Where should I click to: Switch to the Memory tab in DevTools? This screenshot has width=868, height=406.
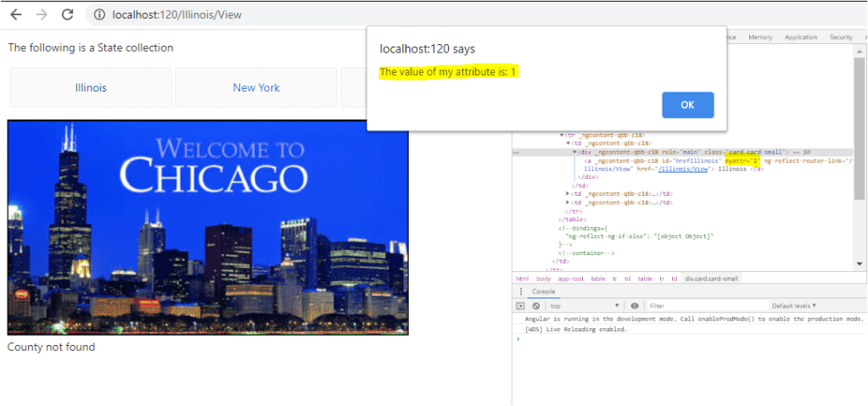759,37
